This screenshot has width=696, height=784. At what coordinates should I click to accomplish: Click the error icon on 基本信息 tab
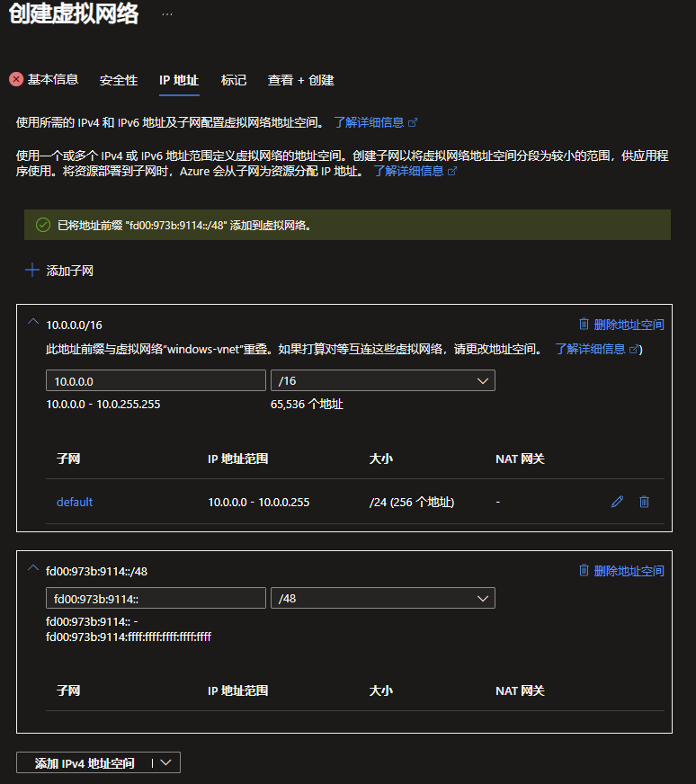(16, 80)
